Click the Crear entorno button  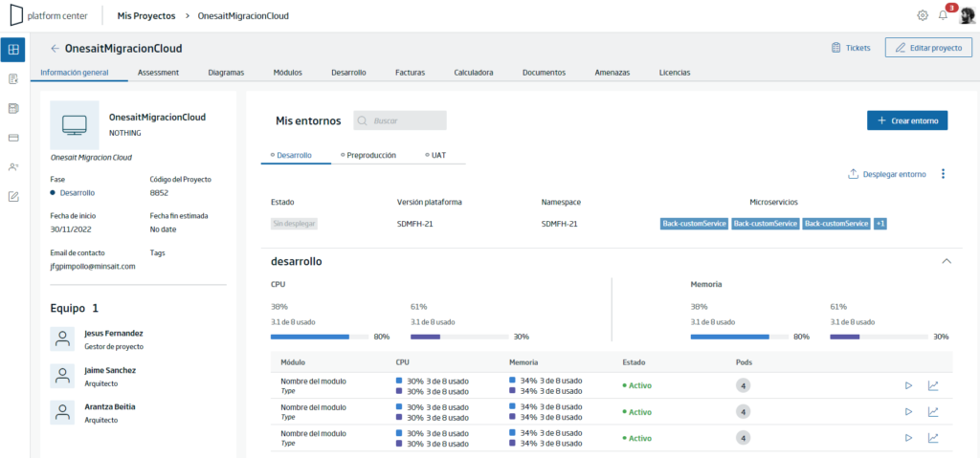(x=907, y=120)
